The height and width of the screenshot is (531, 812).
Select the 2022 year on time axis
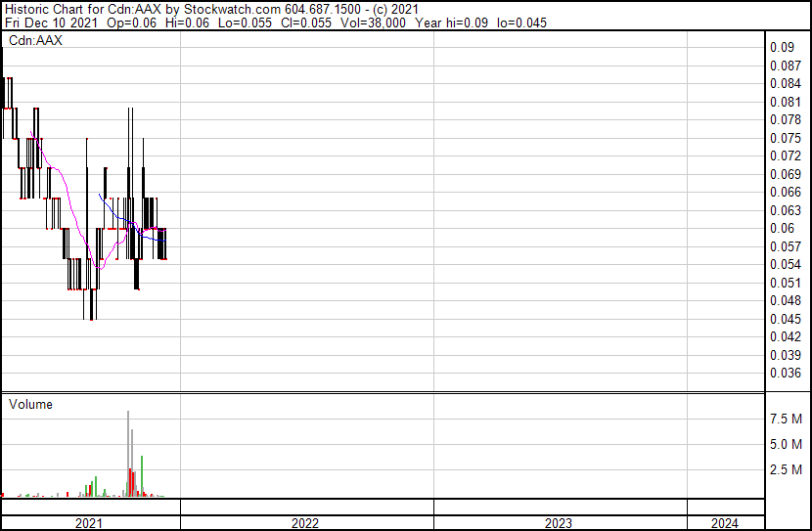305,523
